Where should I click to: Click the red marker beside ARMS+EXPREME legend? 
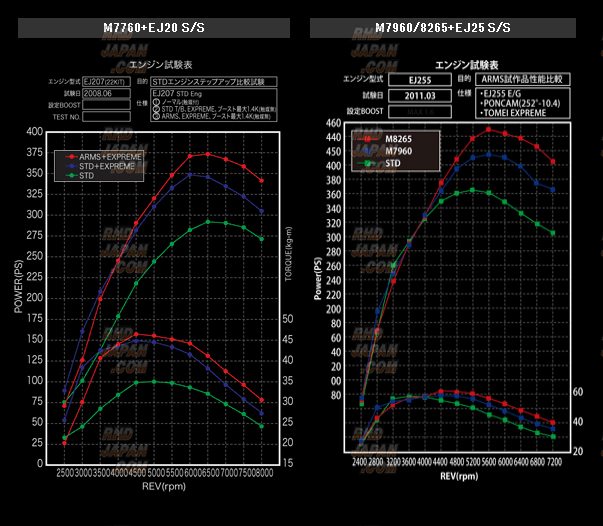pos(71,157)
